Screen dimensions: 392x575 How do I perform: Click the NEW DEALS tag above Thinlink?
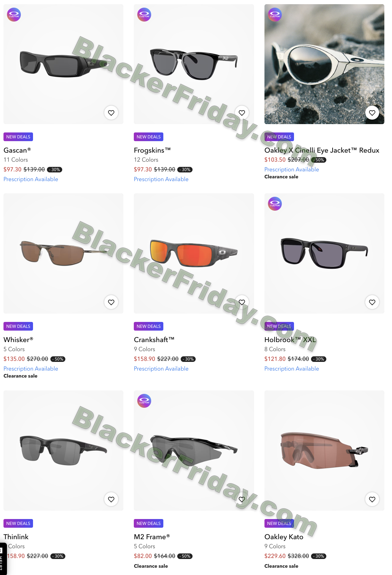point(18,523)
